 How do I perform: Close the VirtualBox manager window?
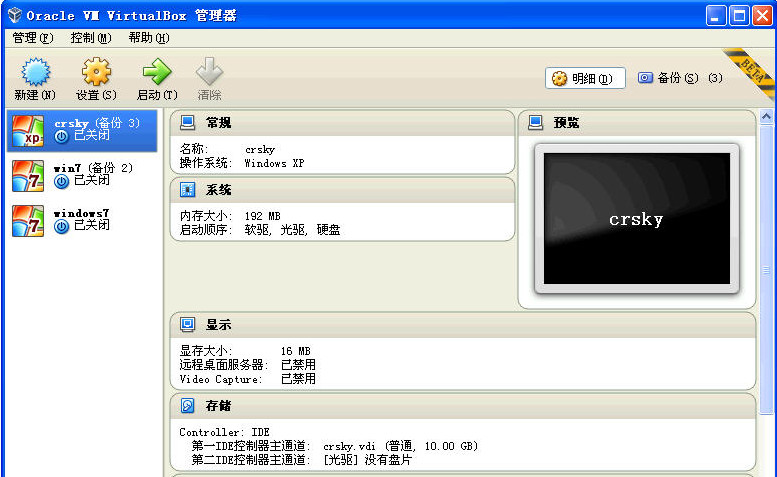point(763,15)
